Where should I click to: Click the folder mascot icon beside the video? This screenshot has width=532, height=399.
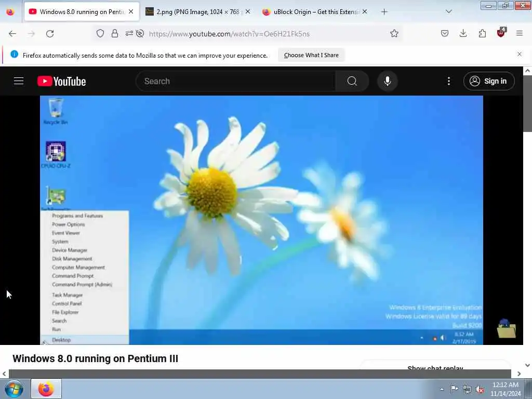506,328
